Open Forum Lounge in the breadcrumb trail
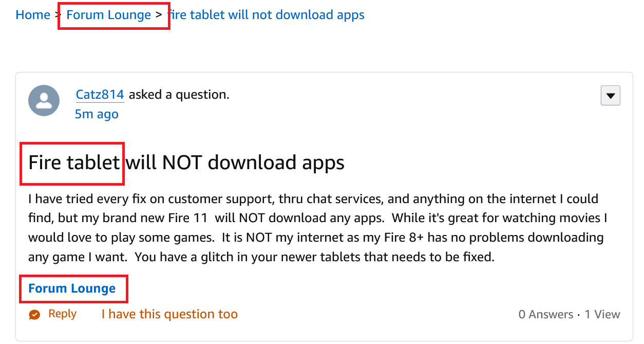This screenshot has width=644, height=344. click(x=109, y=15)
